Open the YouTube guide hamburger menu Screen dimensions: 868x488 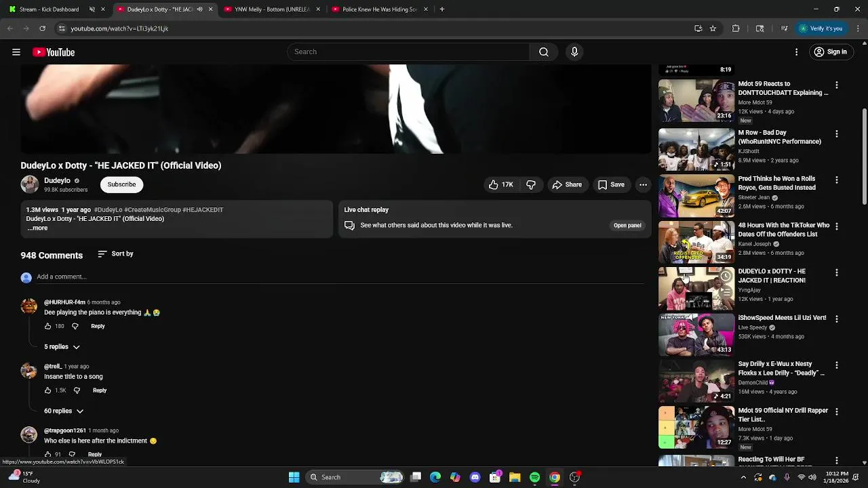[x=16, y=52]
